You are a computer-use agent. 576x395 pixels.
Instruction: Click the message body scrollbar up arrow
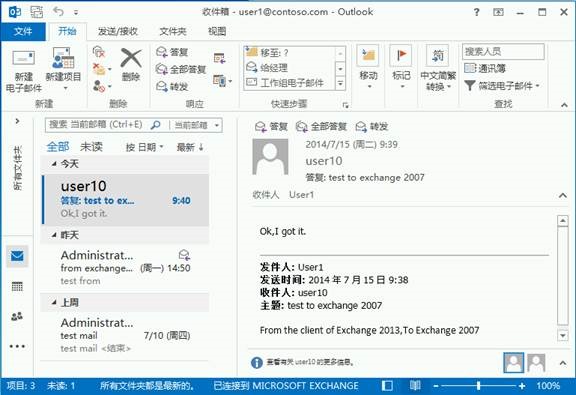coord(563,221)
